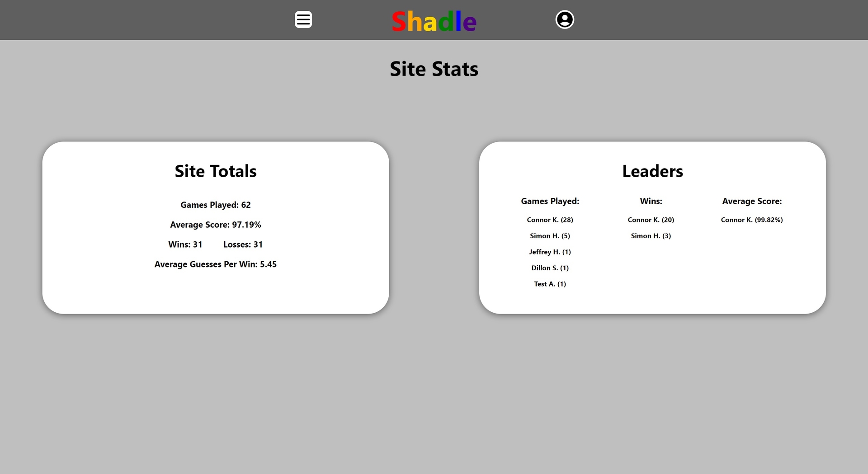
Task: Select 'Connor K. (20)' in Wins
Action: click(651, 220)
